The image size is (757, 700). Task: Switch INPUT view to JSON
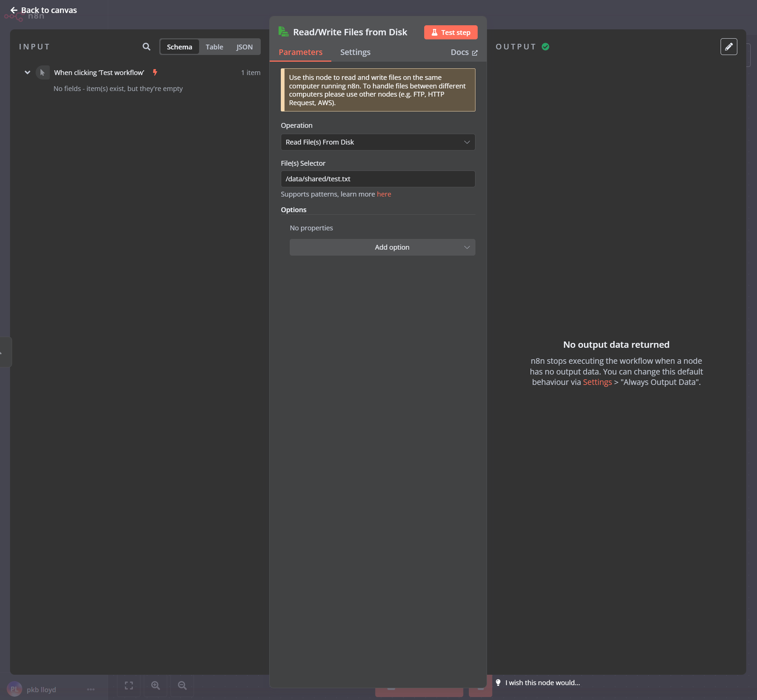(x=244, y=46)
